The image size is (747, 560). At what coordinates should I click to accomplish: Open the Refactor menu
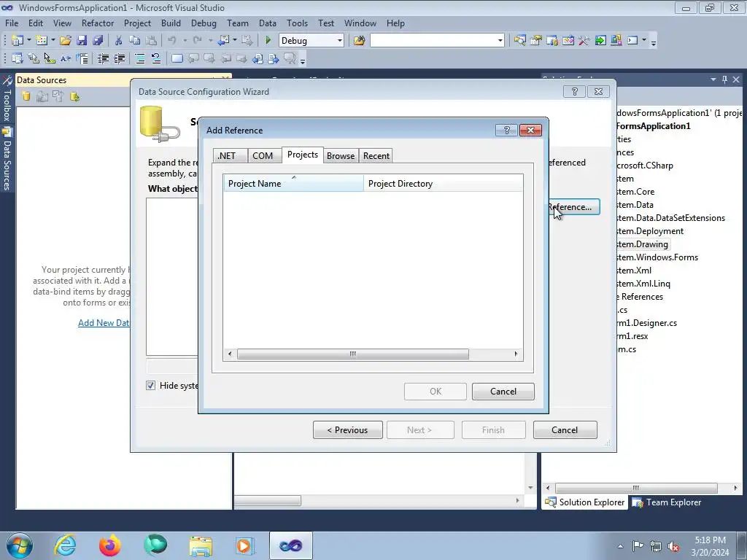click(98, 23)
